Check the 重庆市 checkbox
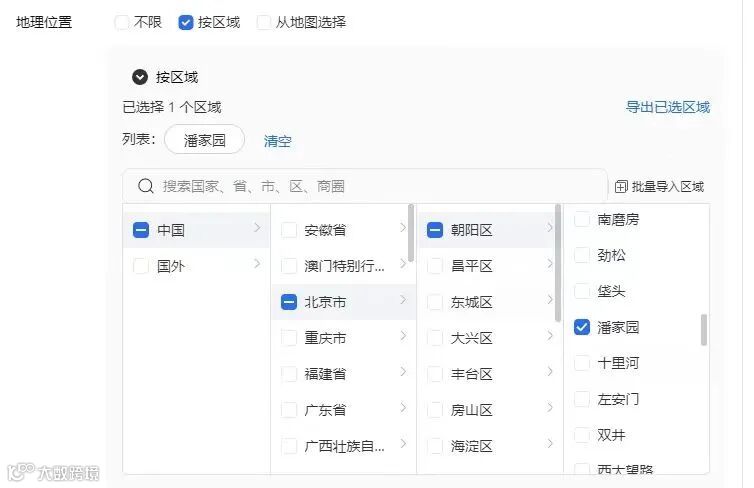 coord(289,338)
